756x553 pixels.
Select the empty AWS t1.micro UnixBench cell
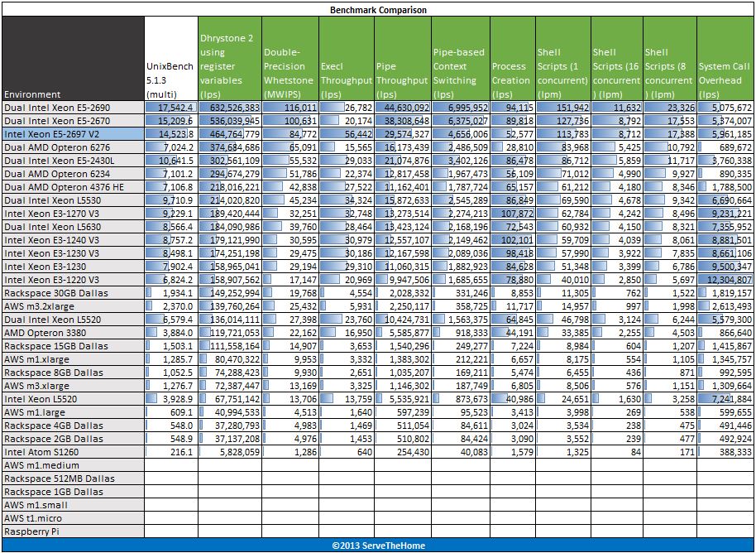coord(171,518)
